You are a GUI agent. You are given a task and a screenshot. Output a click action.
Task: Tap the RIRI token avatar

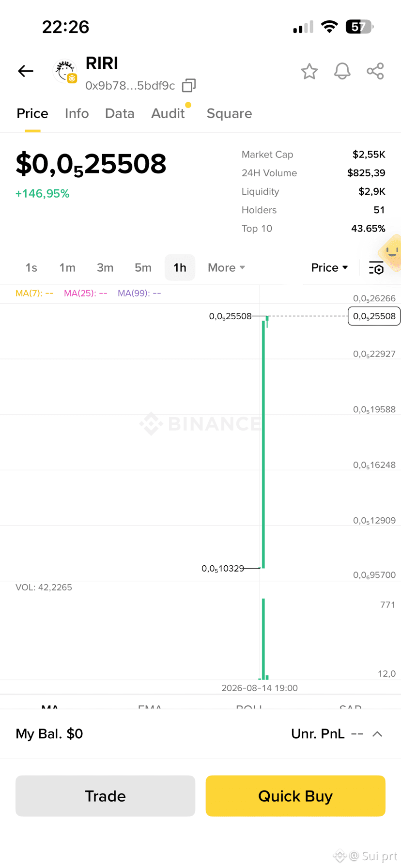65,72
